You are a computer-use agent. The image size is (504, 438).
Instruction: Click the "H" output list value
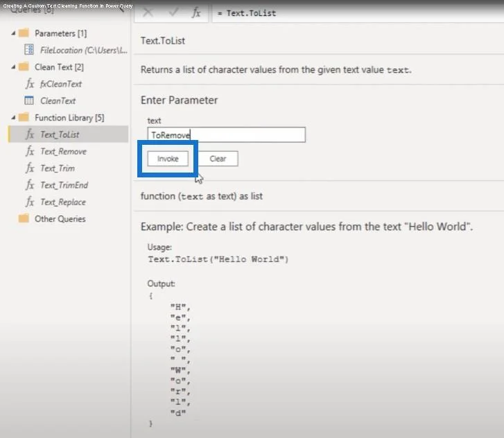tap(180, 307)
